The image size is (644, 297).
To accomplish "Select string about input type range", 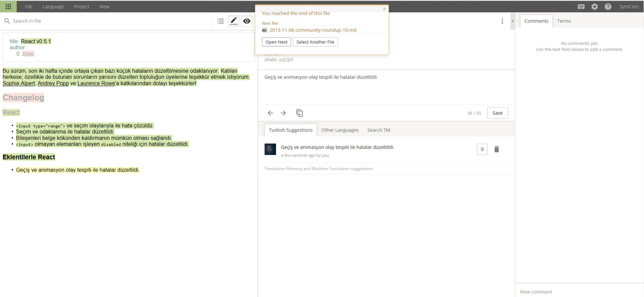I will (85, 126).
